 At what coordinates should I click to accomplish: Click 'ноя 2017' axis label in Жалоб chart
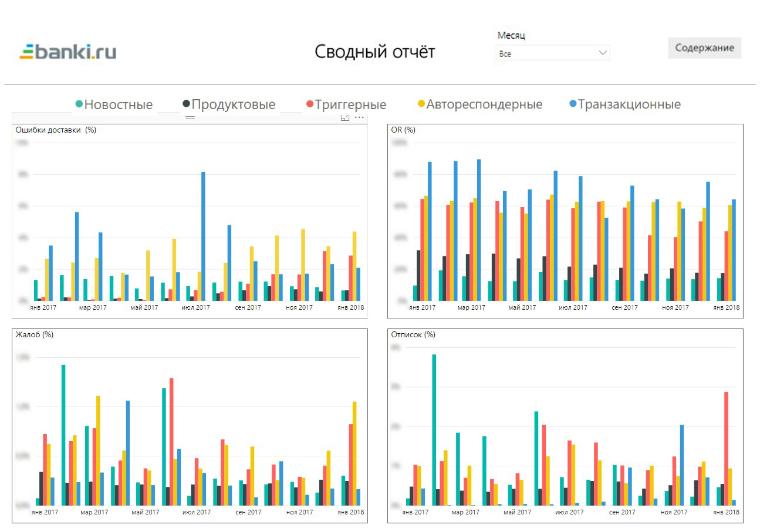(x=300, y=512)
